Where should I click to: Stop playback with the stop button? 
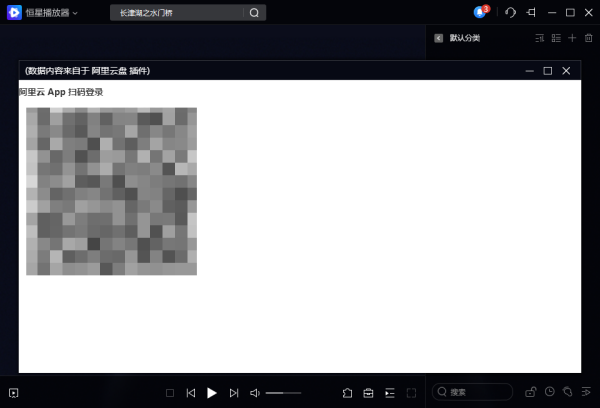[x=170, y=393]
